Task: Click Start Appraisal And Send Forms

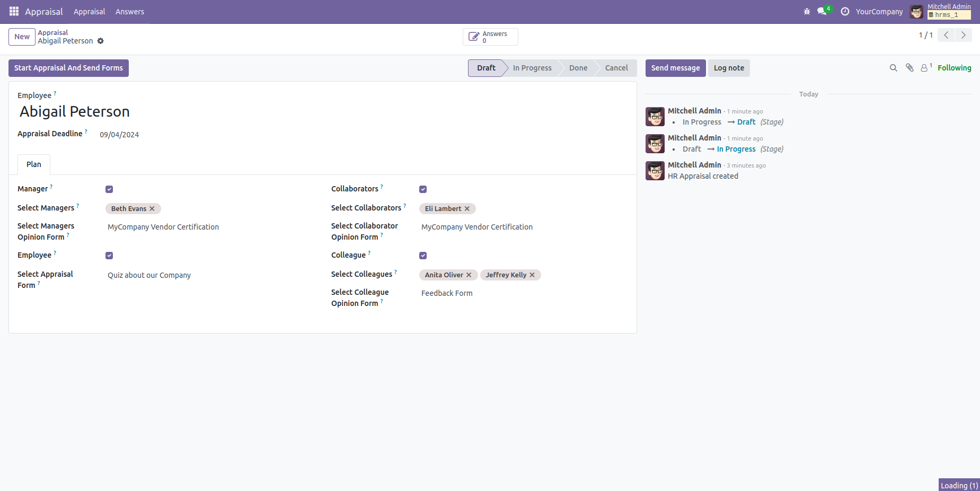Action: pos(68,68)
